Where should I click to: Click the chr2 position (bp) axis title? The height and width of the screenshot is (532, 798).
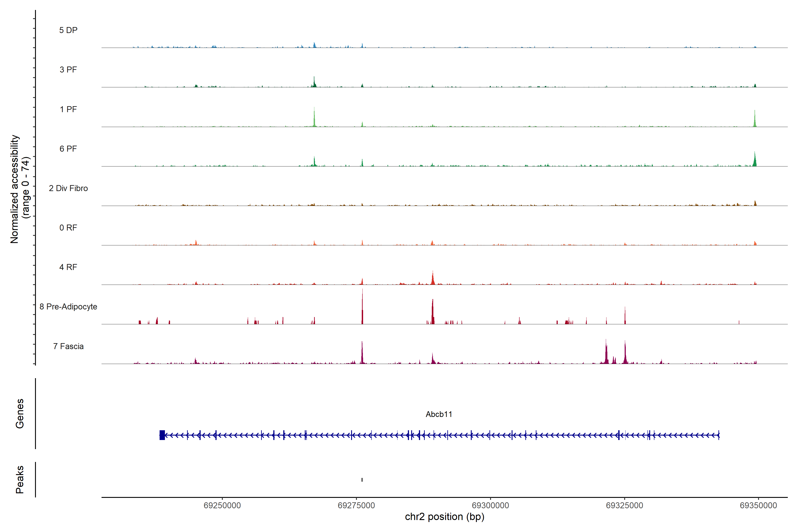(x=444, y=517)
